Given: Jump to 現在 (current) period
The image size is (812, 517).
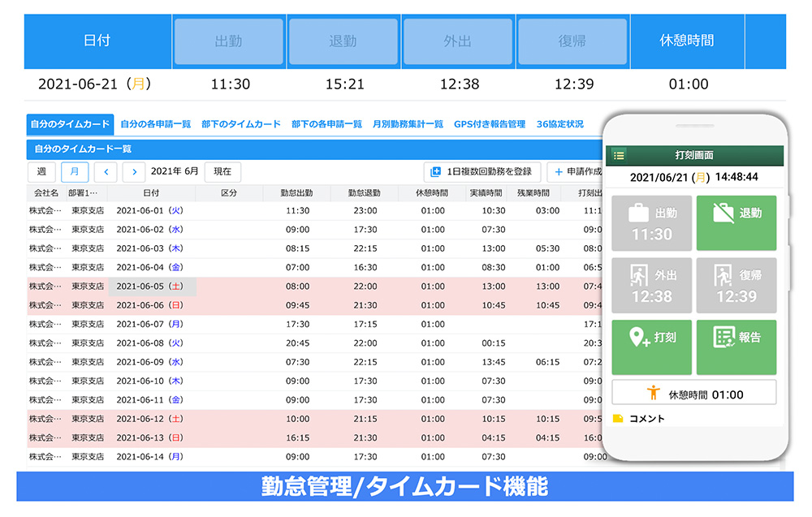Looking at the screenshot, I should 222,171.
